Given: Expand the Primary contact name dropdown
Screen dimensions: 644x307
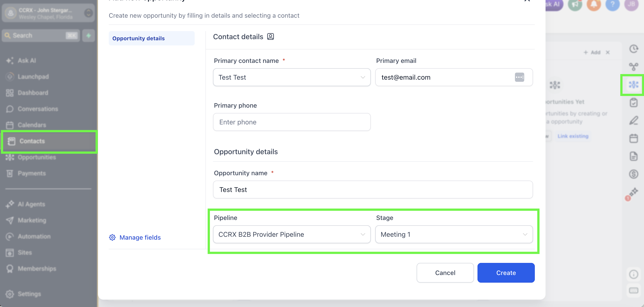Looking at the screenshot, I should (x=292, y=77).
